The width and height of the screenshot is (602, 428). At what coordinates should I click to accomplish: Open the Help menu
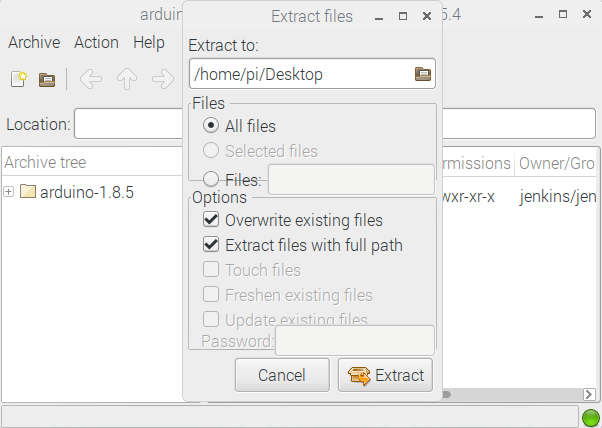point(149,42)
